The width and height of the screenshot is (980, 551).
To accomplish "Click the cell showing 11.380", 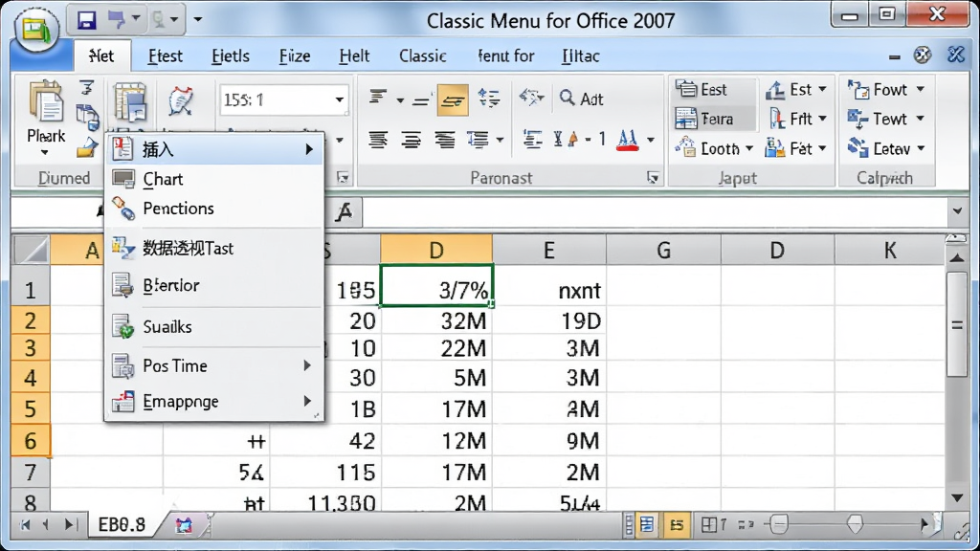I will [x=325, y=502].
